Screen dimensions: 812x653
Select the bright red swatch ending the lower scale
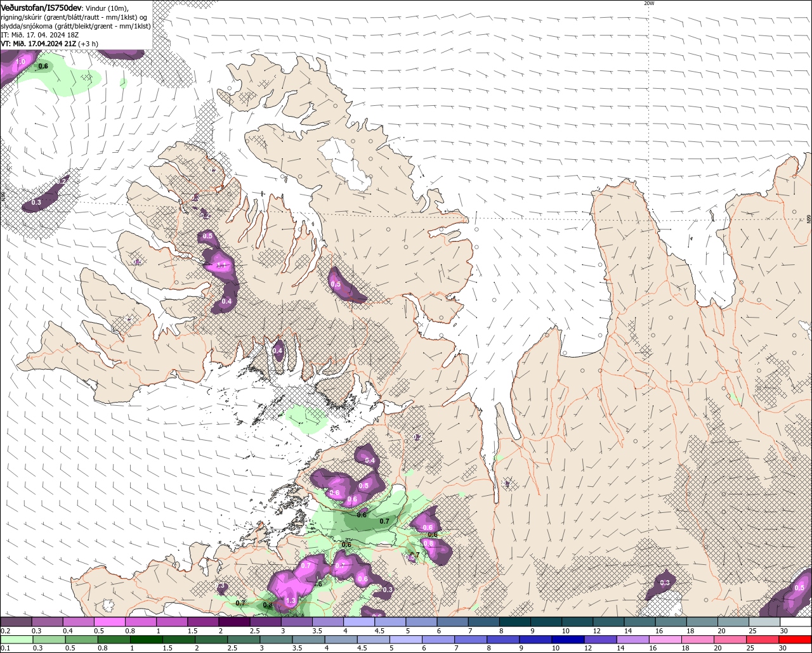(x=796, y=640)
